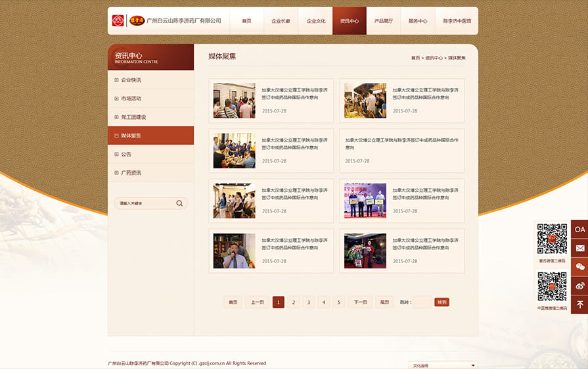
Task: Open the 企业快讯 sidebar item
Action: click(150, 80)
